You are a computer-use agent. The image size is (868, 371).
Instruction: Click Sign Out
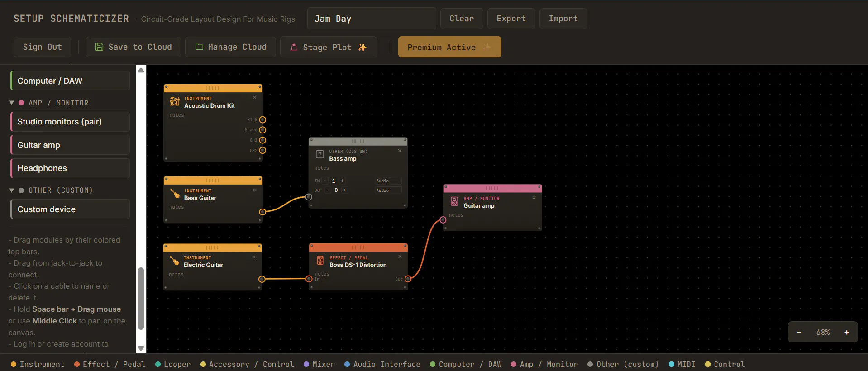coord(43,47)
